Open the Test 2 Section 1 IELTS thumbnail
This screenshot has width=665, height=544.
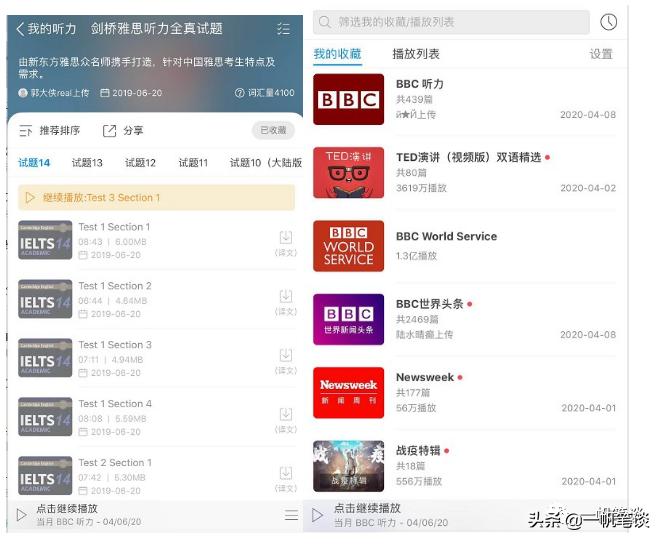click(x=45, y=476)
